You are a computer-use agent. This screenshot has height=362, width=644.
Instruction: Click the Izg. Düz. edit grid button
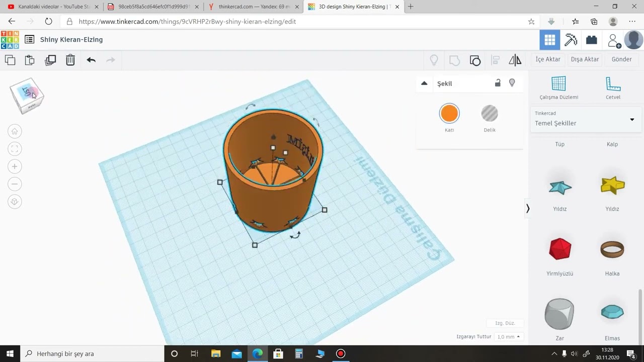[505, 323]
